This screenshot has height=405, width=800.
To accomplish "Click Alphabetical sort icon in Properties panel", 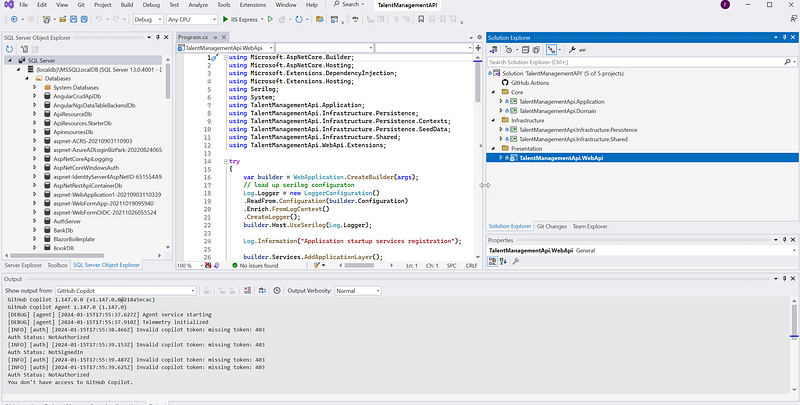I will click(504, 261).
